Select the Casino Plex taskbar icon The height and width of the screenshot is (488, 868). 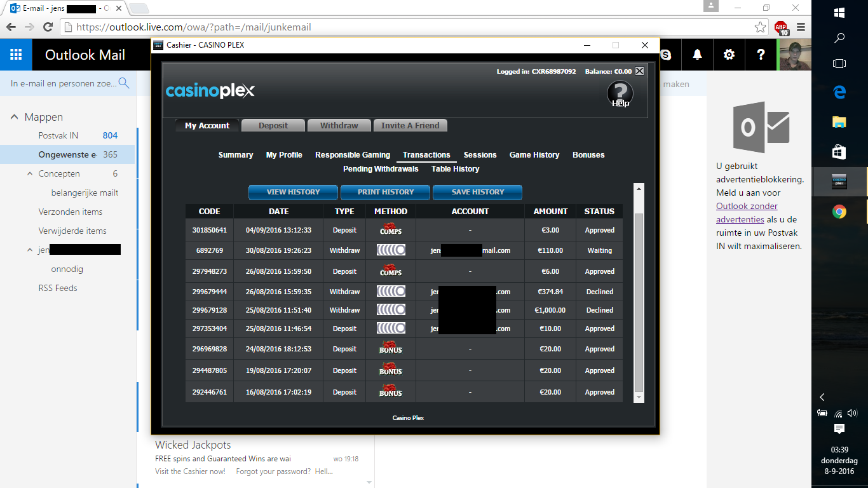839,182
